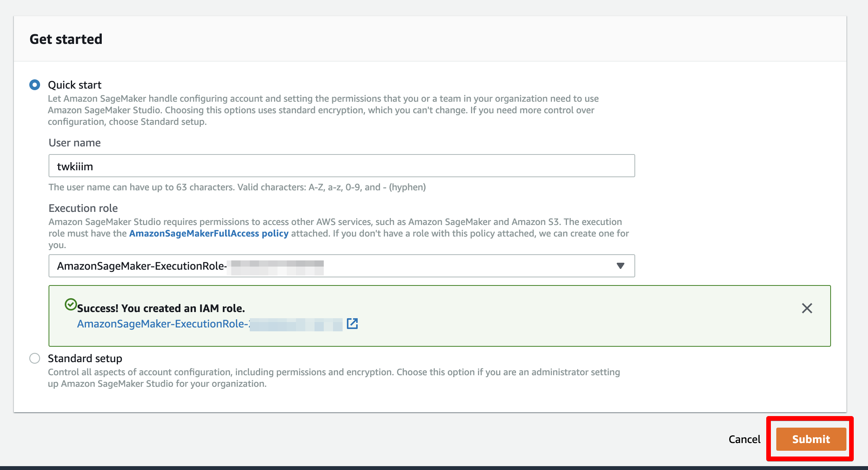
Task: Dismiss the IAM role success banner
Action: click(807, 308)
